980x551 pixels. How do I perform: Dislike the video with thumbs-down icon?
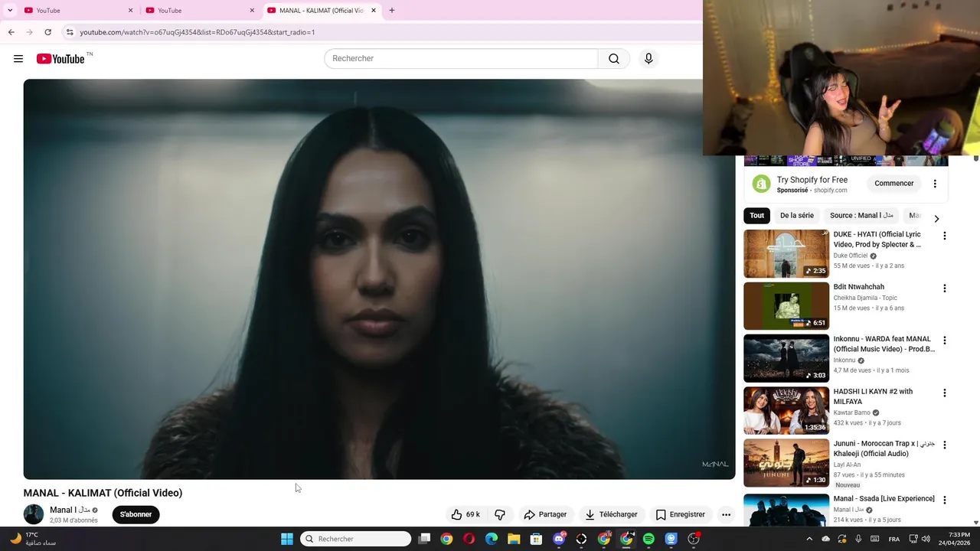click(500, 514)
